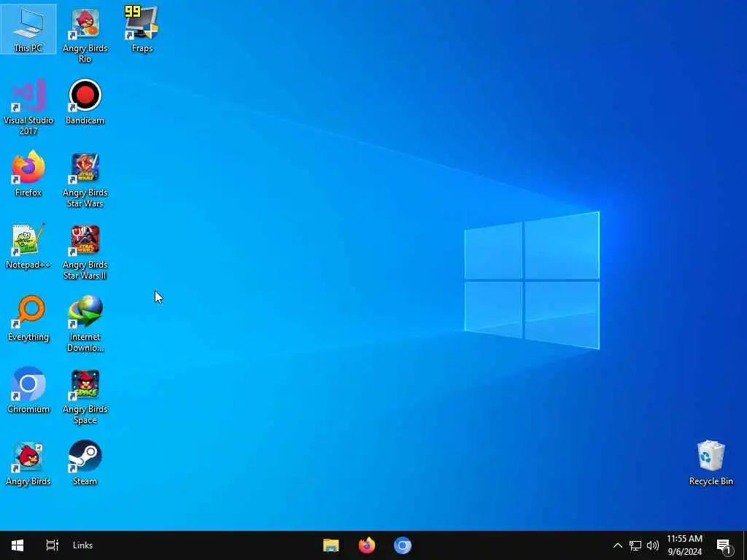Select the Notepad++ desktop shortcut
The width and height of the screenshot is (747, 560).
(28, 246)
